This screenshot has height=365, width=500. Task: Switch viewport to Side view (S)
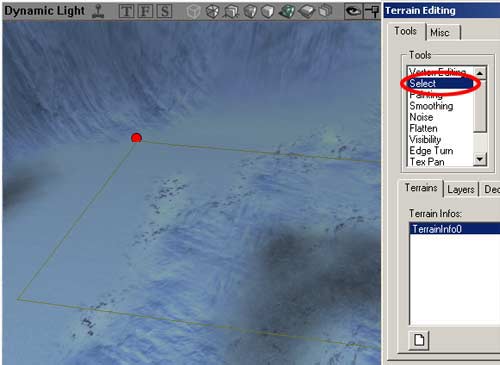coord(164,11)
